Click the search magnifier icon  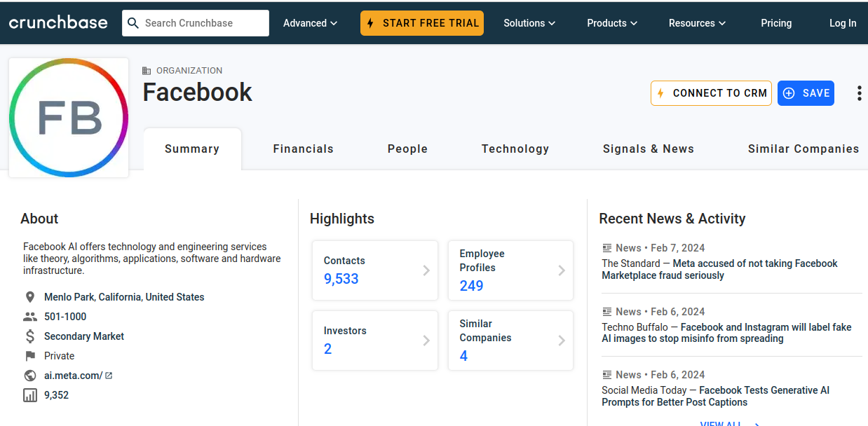[x=133, y=23]
